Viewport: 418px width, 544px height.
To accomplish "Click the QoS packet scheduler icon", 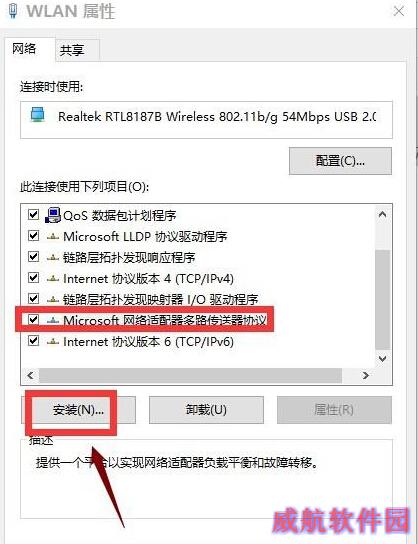I will pos(53,215).
